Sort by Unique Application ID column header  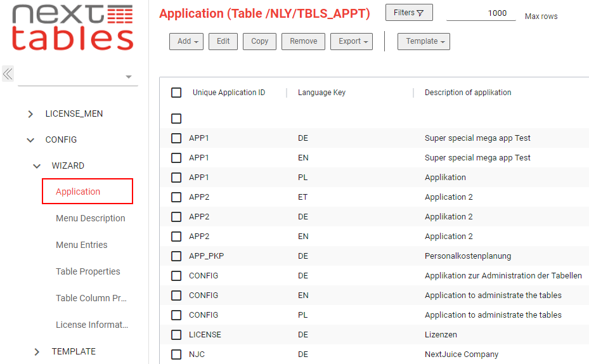coord(229,93)
